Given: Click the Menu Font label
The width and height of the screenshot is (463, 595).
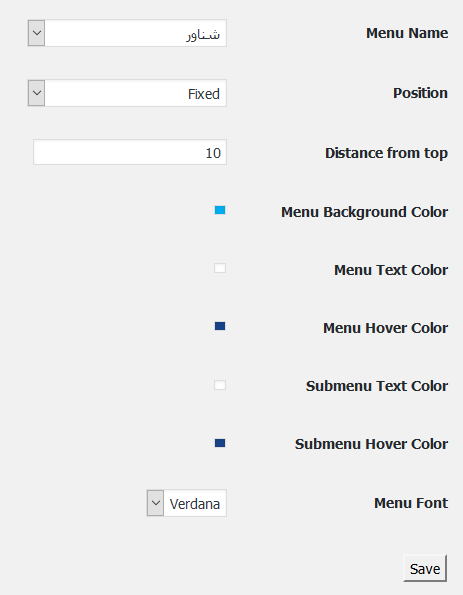Looking at the screenshot, I should pos(411,503).
